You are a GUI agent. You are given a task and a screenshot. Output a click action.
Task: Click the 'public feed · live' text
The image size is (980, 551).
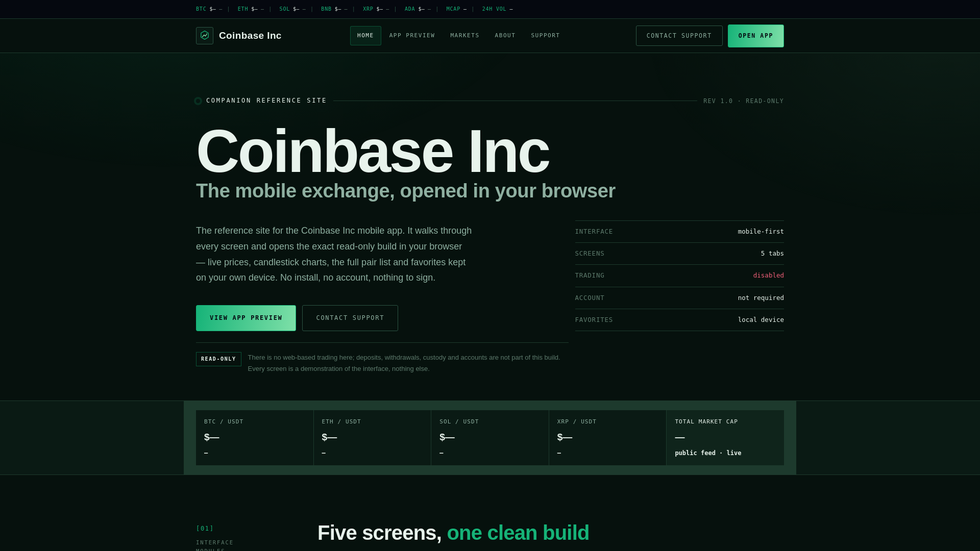(708, 453)
